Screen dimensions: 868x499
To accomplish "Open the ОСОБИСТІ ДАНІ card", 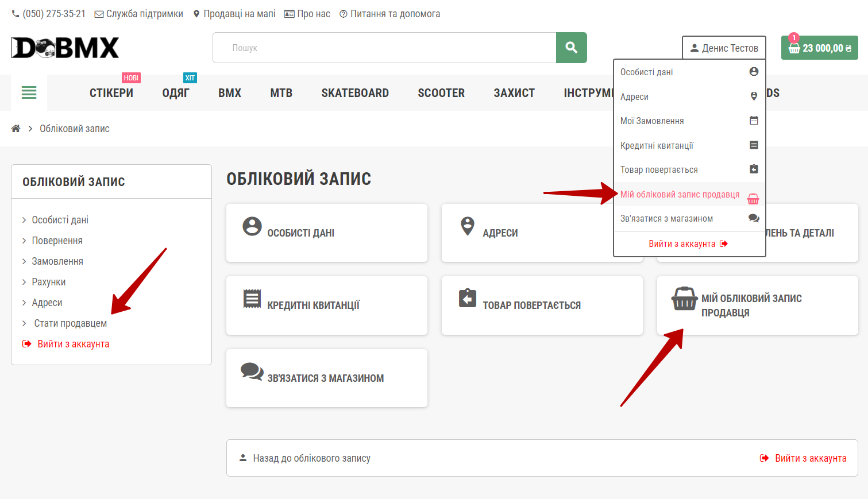I will [x=327, y=233].
